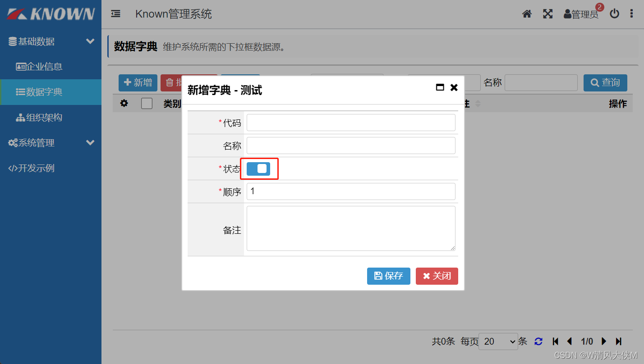Image resolution: width=644 pixels, height=364 pixels.
Task: Click the 查询 search button
Action: [605, 82]
